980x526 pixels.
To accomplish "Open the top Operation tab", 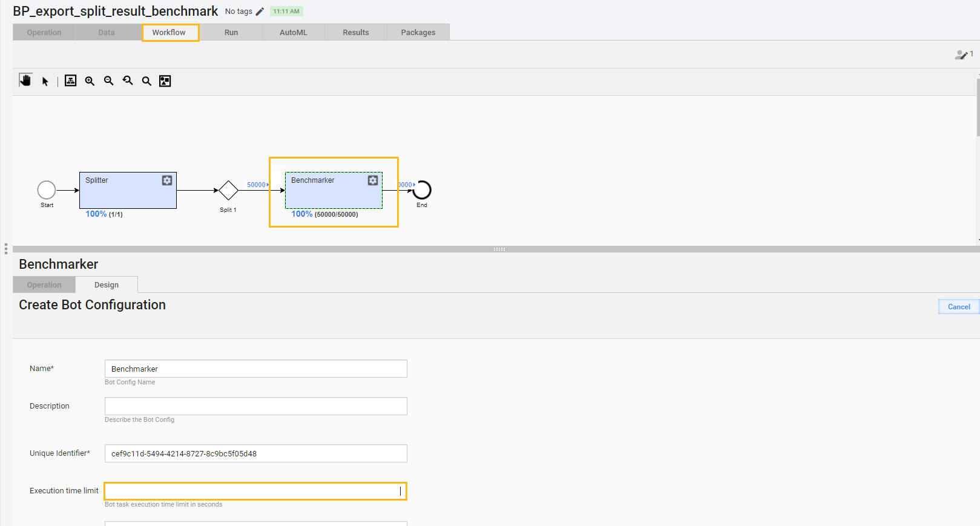I will click(44, 33).
